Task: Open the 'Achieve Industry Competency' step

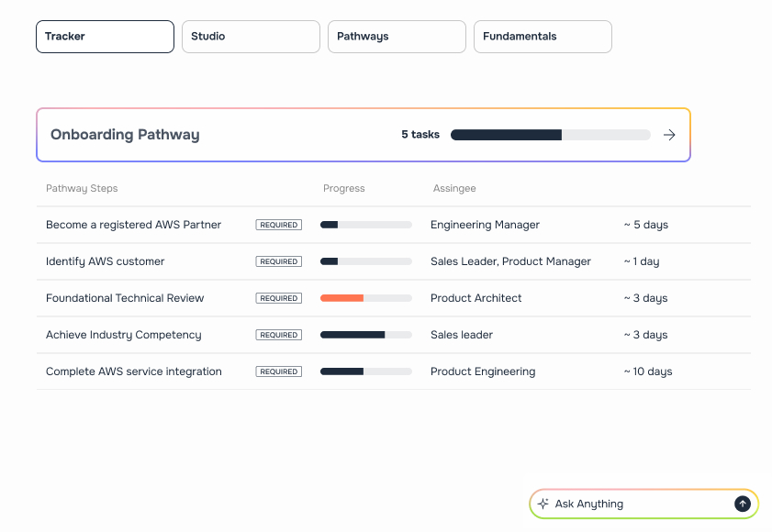Action: pos(124,335)
